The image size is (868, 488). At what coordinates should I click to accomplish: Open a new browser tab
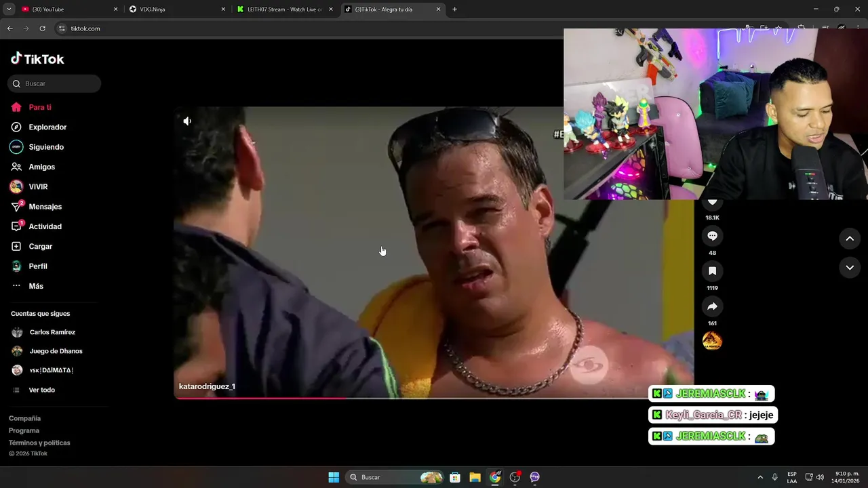pyautogui.click(x=454, y=9)
